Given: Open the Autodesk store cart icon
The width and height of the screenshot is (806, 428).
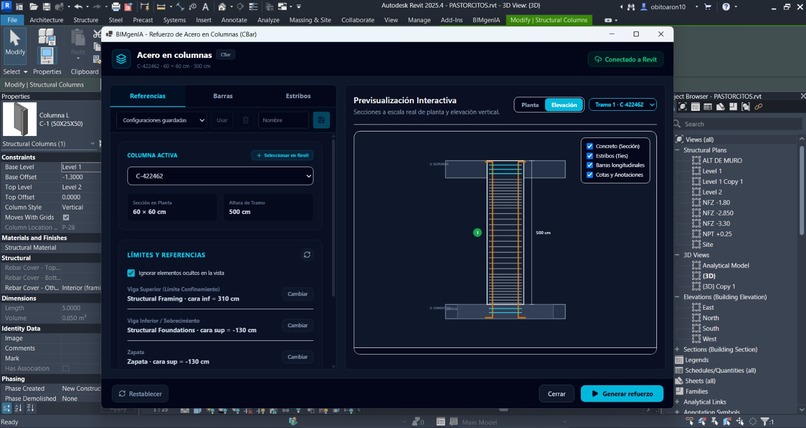Looking at the screenshot, I should click(x=708, y=7).
